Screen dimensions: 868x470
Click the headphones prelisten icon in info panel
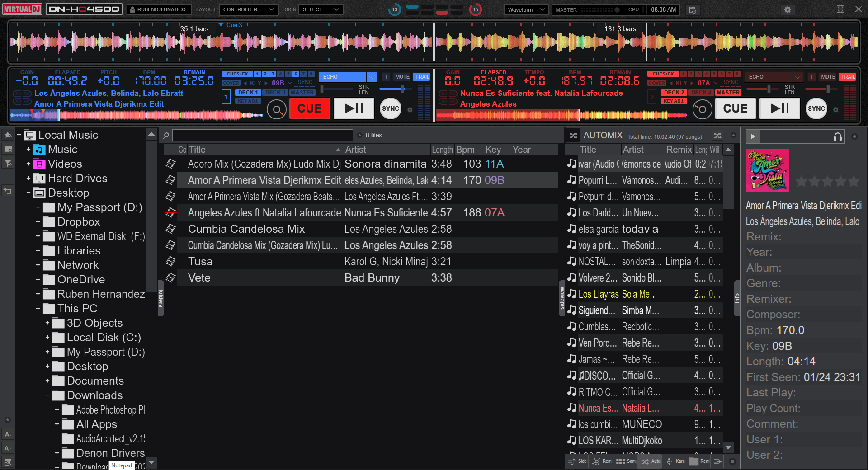838,136
